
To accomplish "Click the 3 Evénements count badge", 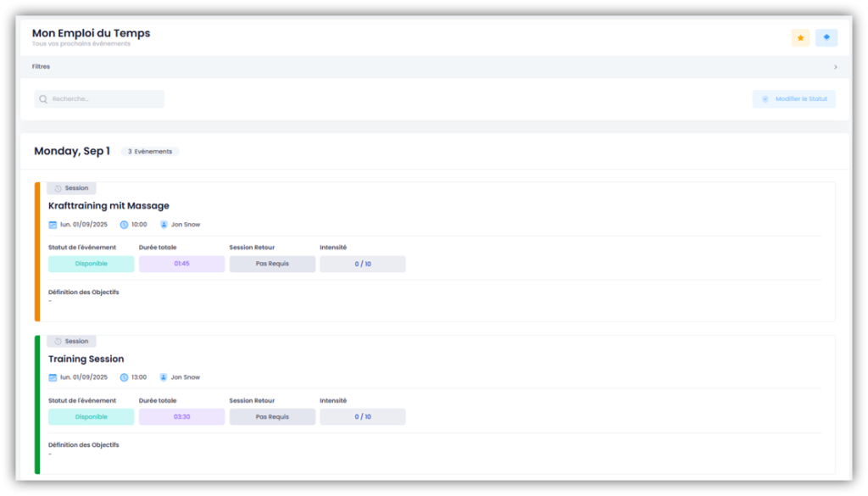I will [150, 152].
